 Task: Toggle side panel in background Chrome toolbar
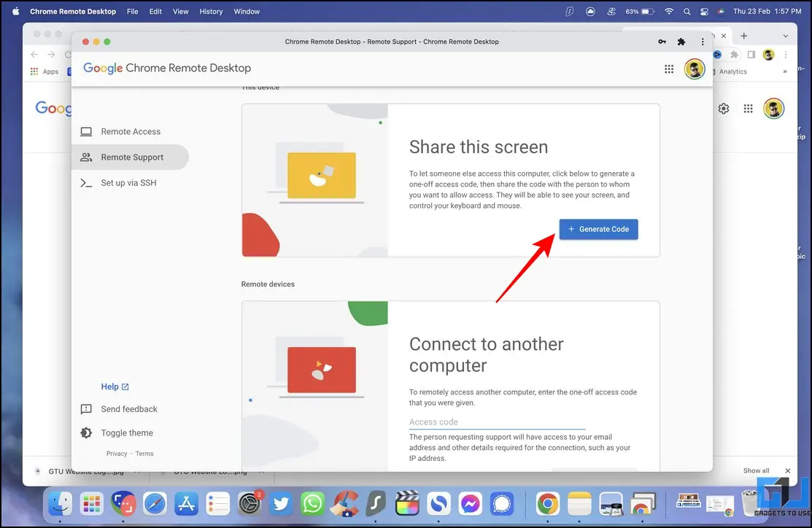click(x=751, y=55)
